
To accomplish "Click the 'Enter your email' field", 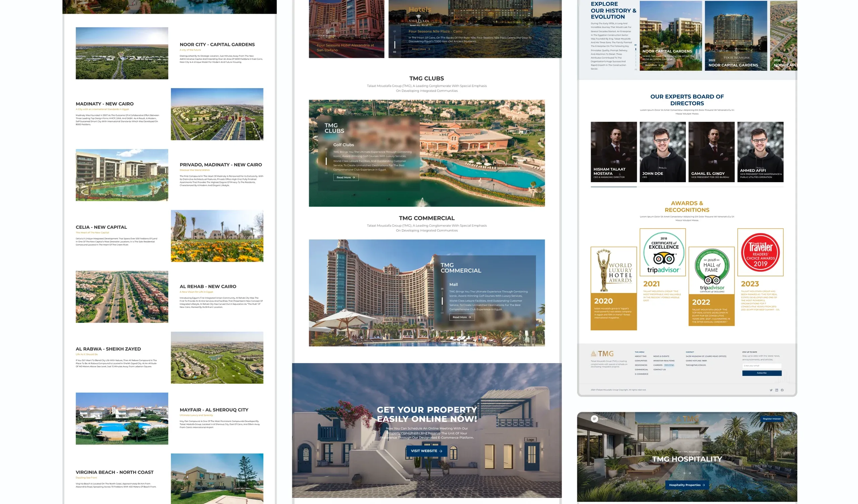I will pos(762,365).
